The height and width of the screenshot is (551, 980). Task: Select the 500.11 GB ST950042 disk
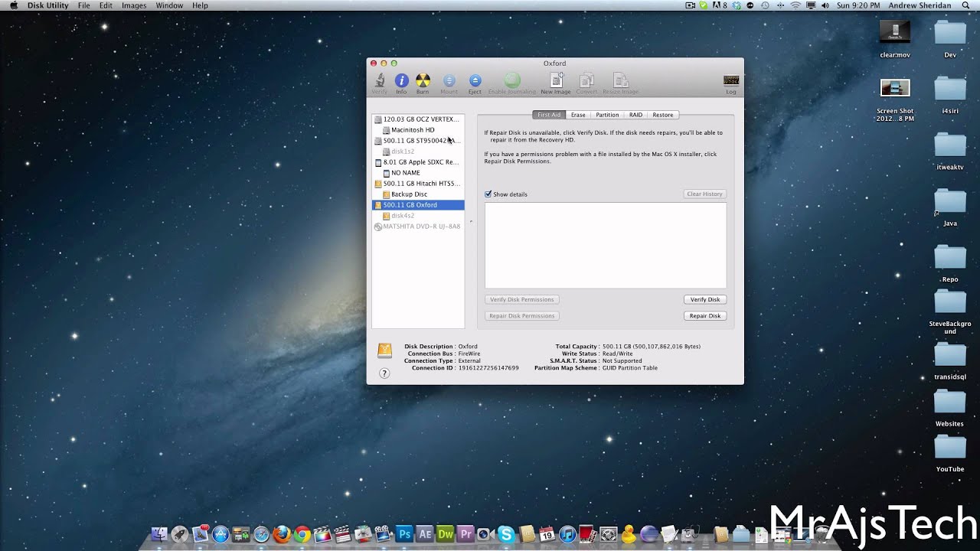click(418, 141)
